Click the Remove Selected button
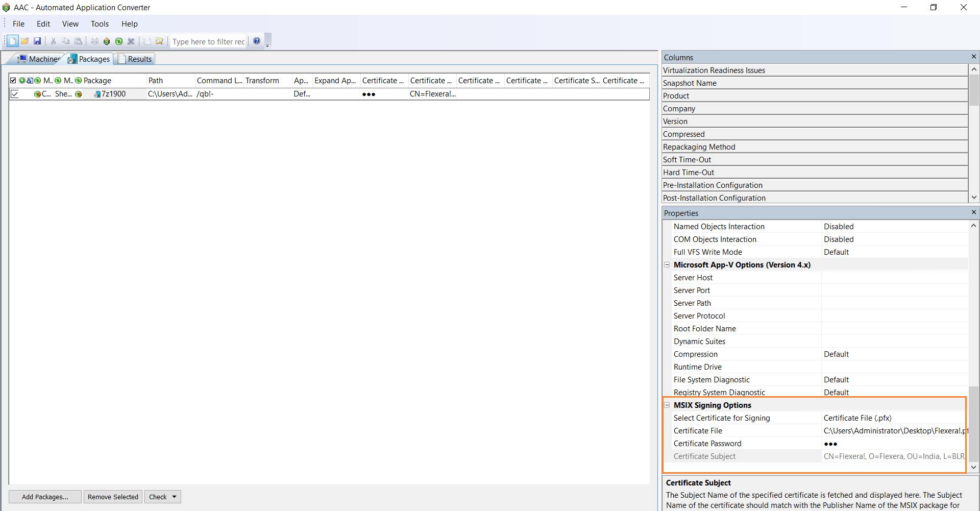 tap(113, 497)
